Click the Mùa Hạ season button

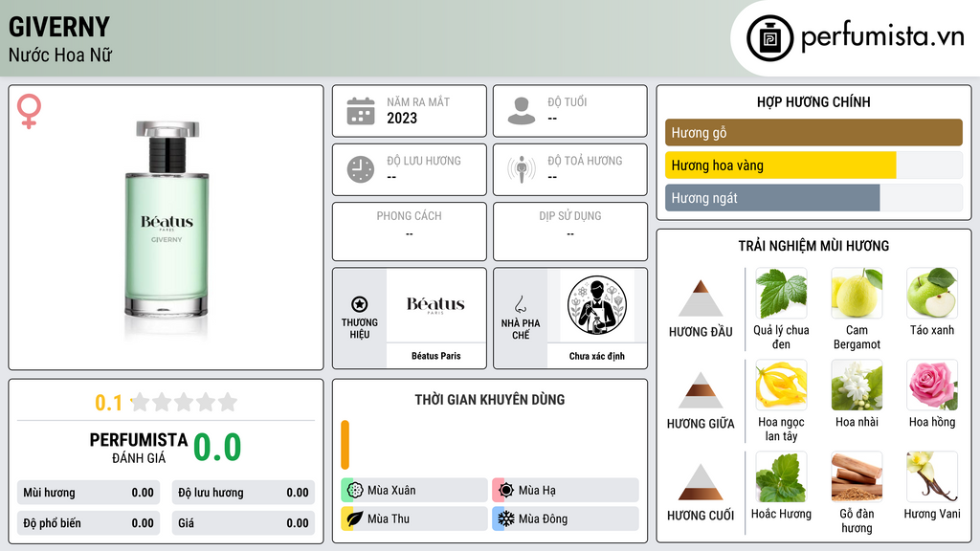click(x=566, y=491)
